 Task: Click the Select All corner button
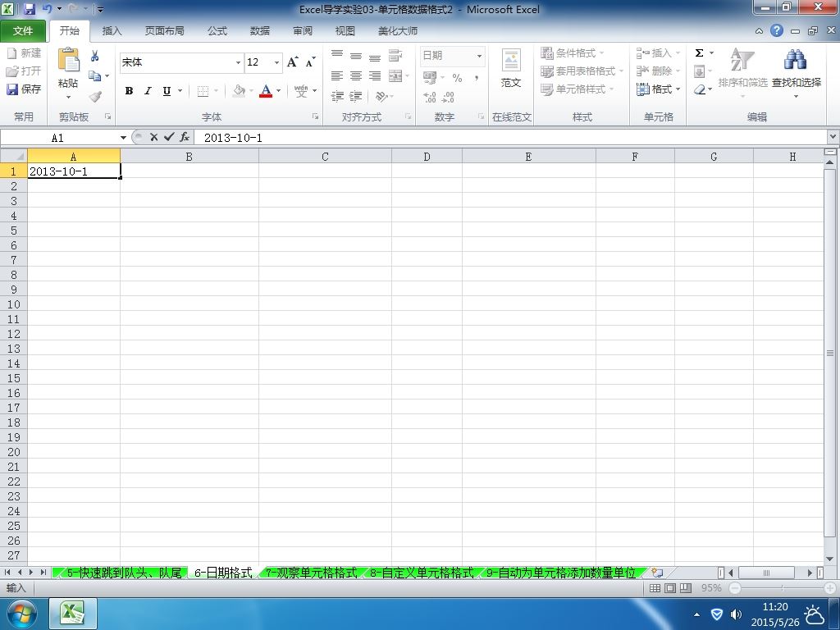pyautogui.click(x=13, y=156)
